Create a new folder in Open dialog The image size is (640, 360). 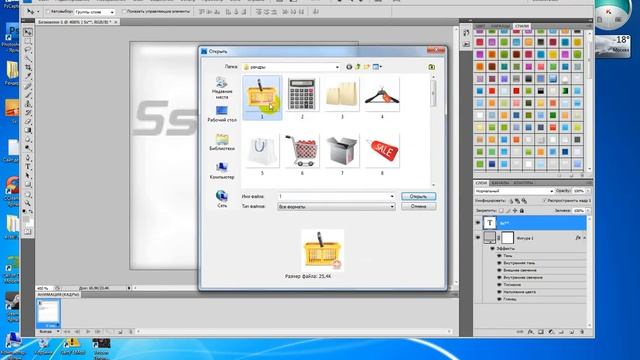(367, 67)
